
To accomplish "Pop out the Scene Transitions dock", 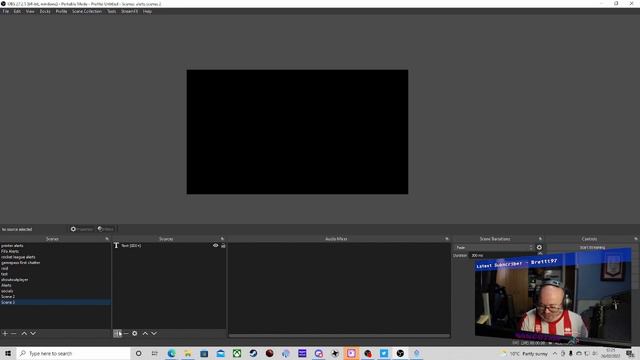I will coord(540,239).
